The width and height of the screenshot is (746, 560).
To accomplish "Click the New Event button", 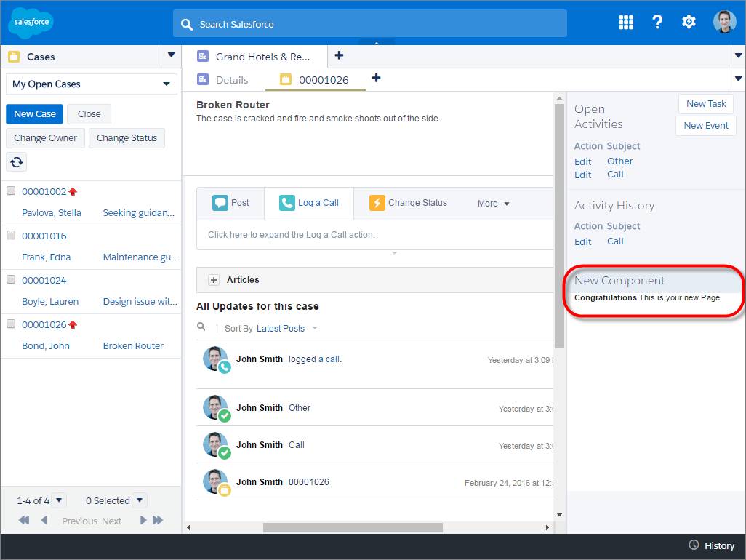I will click(x=705, y=126).
